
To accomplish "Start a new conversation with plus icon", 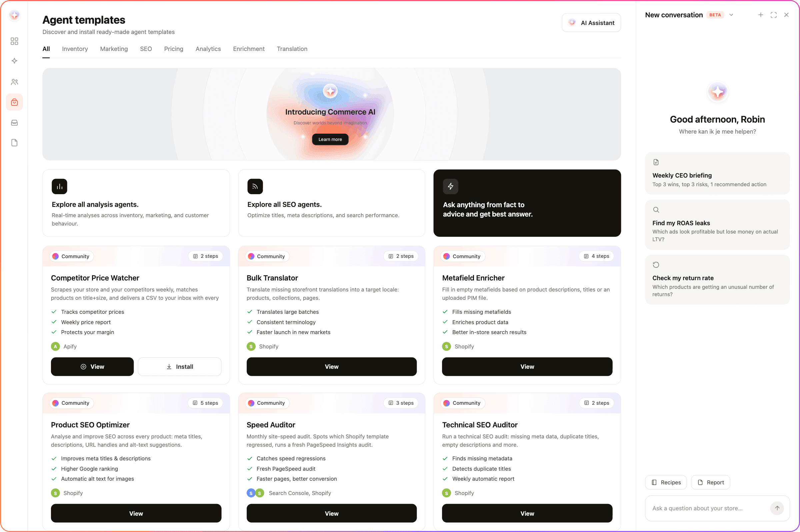I will click(x=761, y=15).
